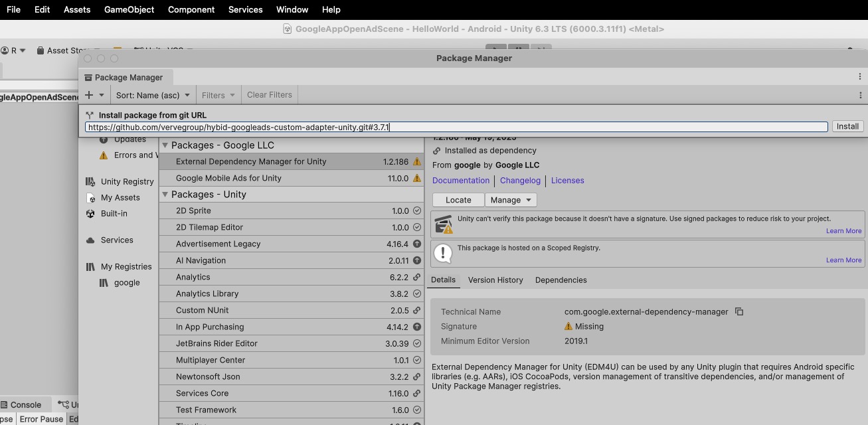The image size is (868, 425).
Task: Copy the technical name with copy icon
Action: coord(739,311)
